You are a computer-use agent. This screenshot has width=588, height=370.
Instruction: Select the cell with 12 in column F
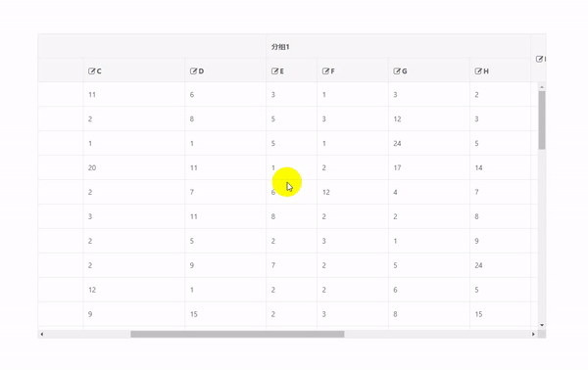point(353,192)
